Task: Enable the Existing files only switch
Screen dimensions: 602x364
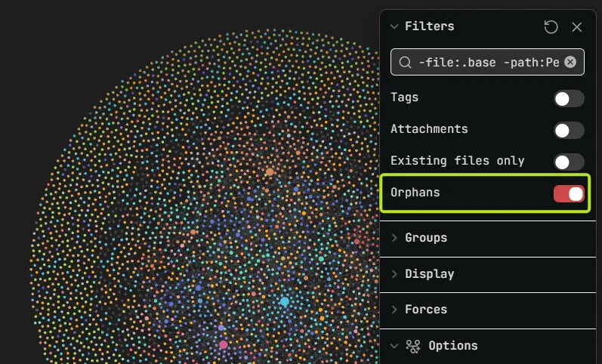Action: coord(569,162)
